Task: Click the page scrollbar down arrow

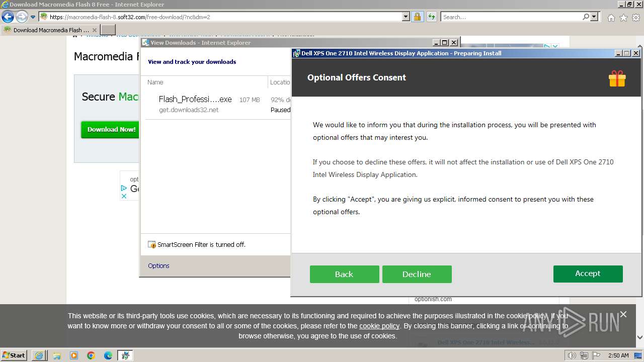Action: click(x=639, y=337)
